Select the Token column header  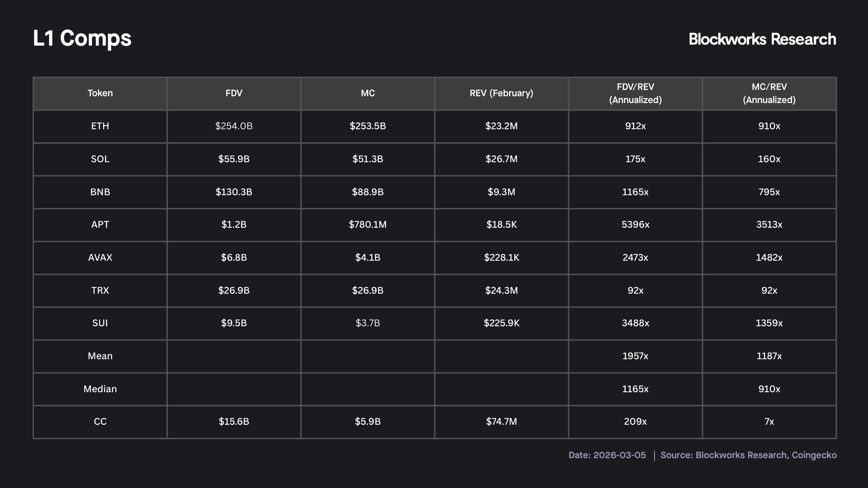pyautogui.click(x=100, y=94)
